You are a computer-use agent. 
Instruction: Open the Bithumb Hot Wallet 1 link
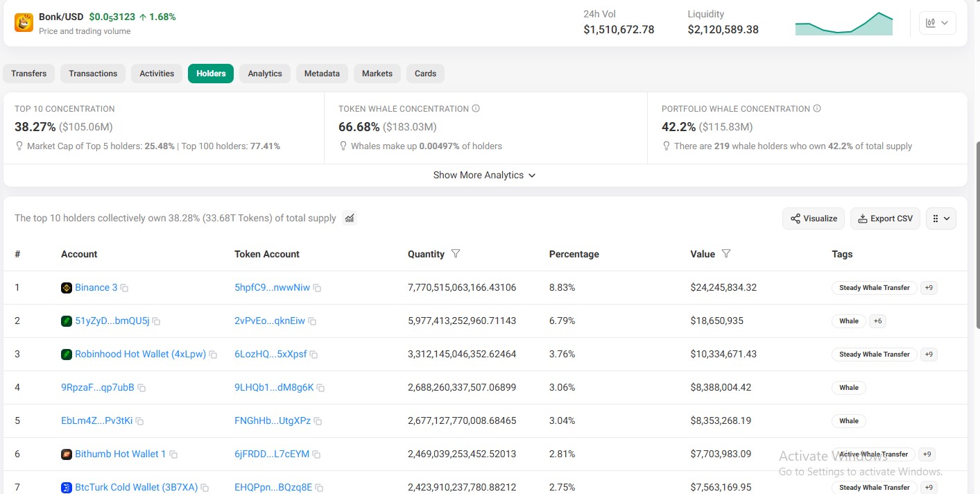click(121, 454)
